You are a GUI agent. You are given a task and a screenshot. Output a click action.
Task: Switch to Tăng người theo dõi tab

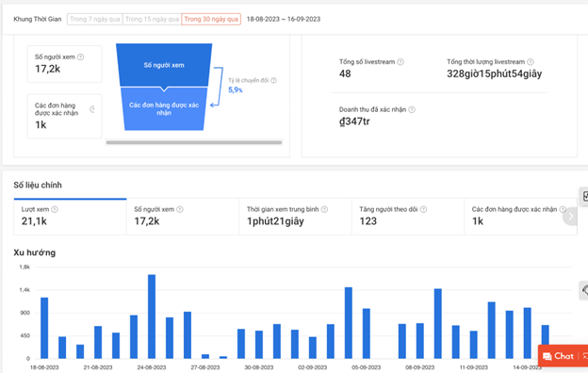point(408,217)
